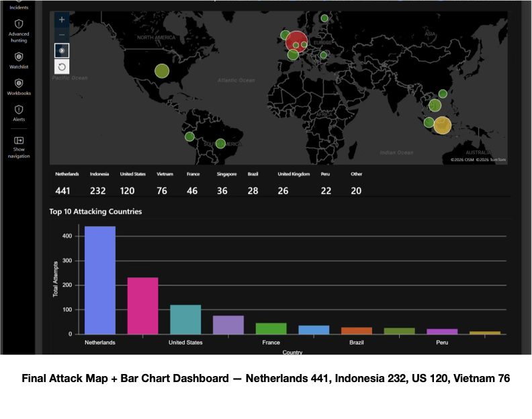Click the Atlantic Ocean map label
The image size is (532, 419).
[236, 80]
